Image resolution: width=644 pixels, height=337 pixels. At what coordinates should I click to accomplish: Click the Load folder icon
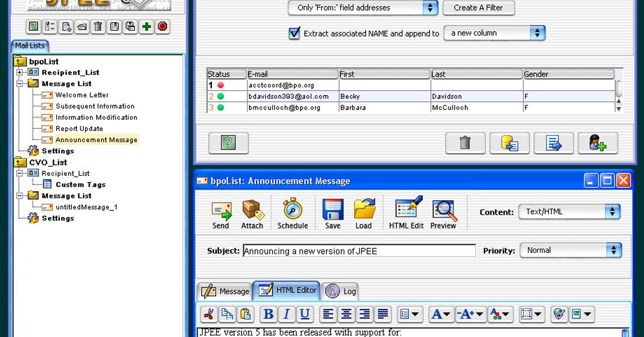(x=364, y=214)
